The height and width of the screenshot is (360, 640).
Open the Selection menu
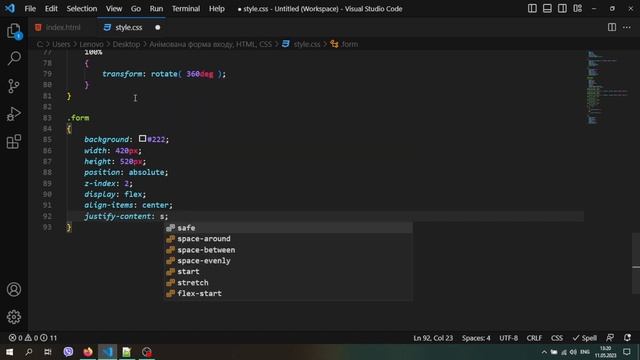click(82, 9)
